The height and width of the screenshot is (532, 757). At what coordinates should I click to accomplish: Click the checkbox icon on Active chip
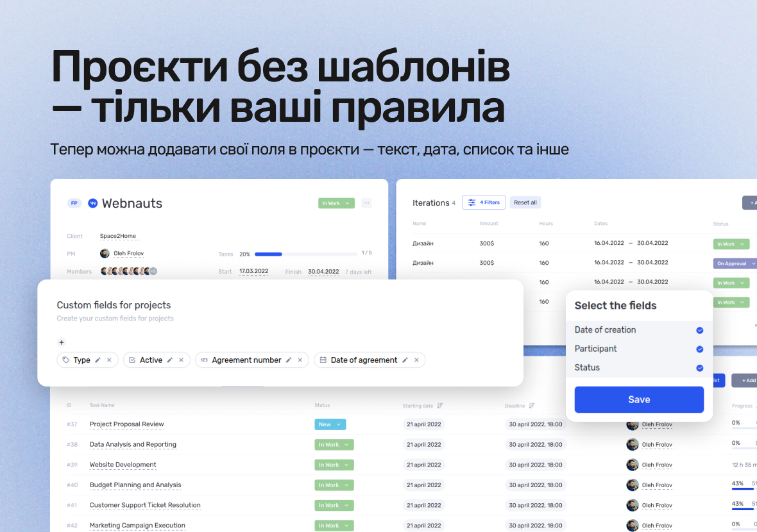click(x=132, y=360)
